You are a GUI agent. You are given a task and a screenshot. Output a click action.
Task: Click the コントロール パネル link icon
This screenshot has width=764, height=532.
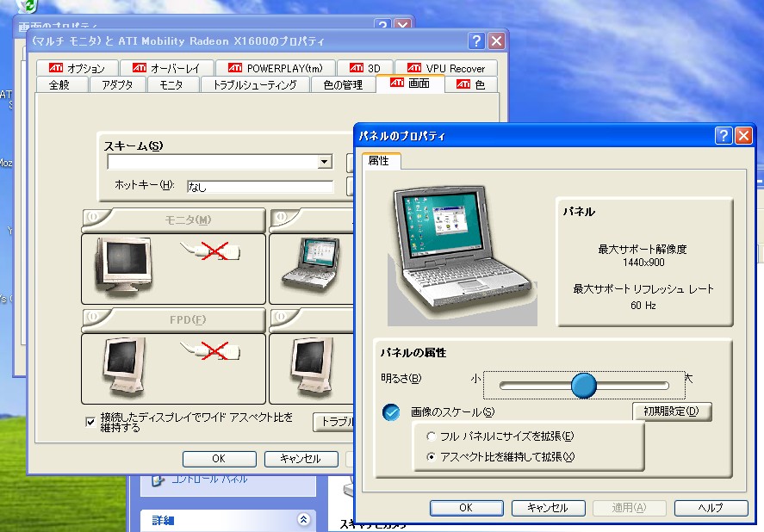(158, 479)
